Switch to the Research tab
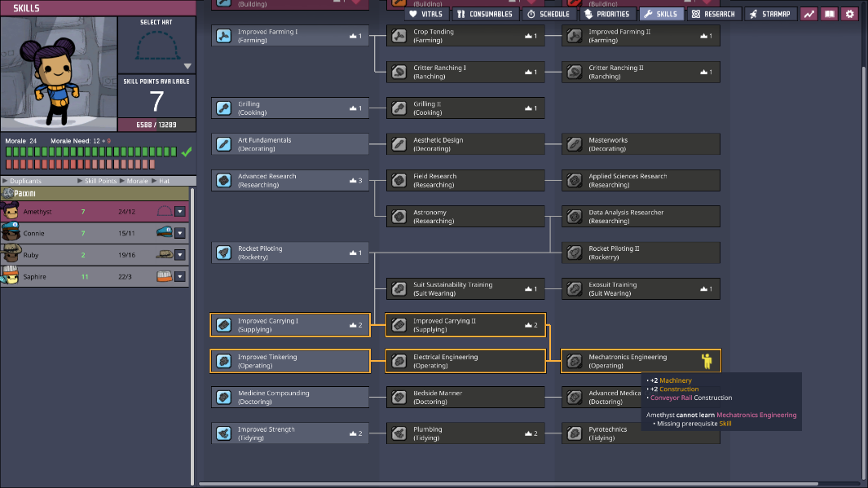 tap(713, 14)
